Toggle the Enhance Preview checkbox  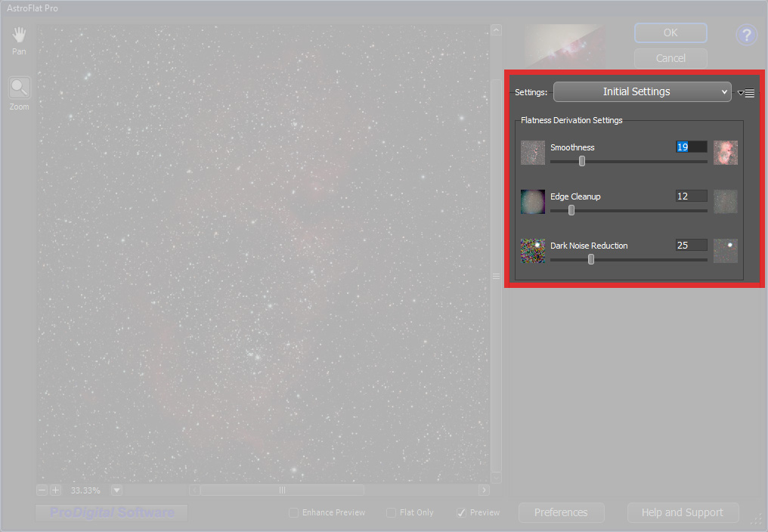click(x=293, y=512)
